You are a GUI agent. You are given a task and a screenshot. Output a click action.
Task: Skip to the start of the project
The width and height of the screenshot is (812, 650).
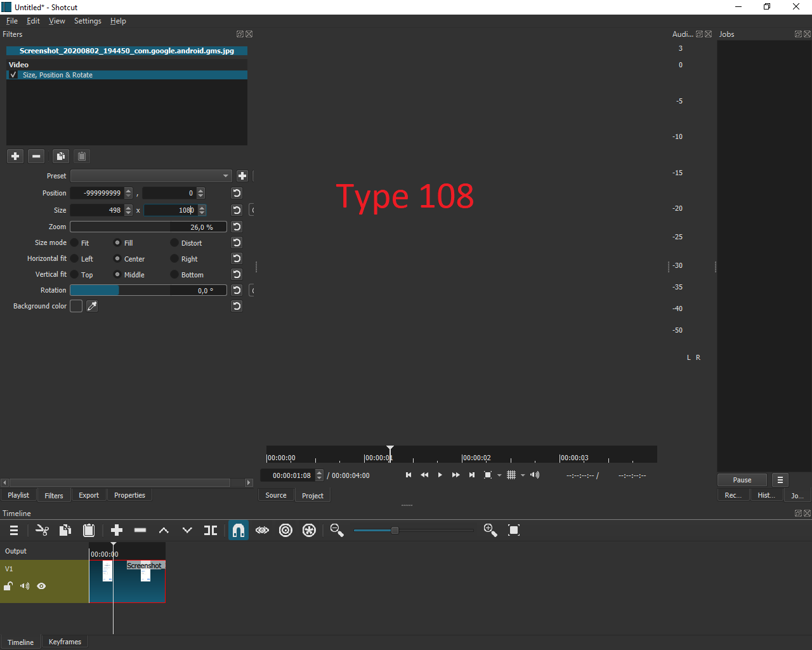point(408,475)
